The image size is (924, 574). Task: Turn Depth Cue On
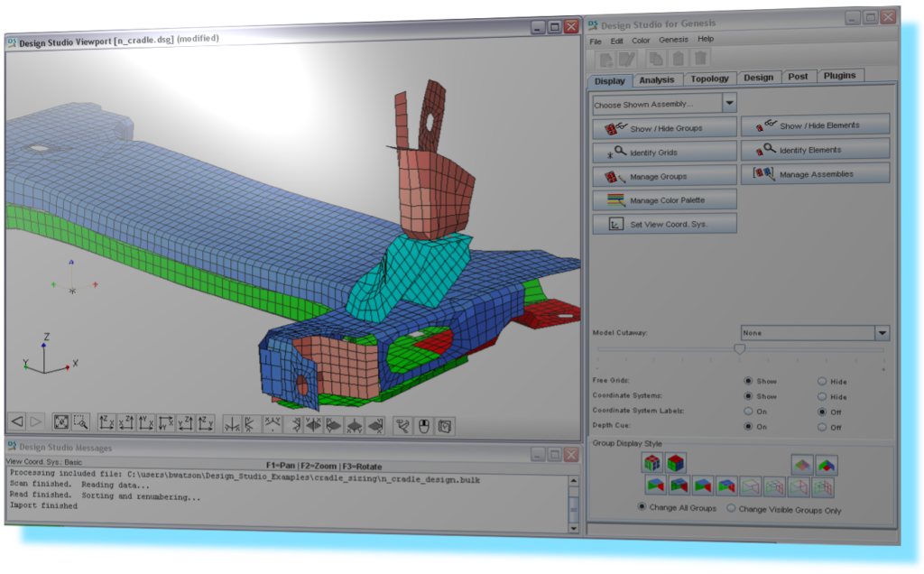(748, 426)
